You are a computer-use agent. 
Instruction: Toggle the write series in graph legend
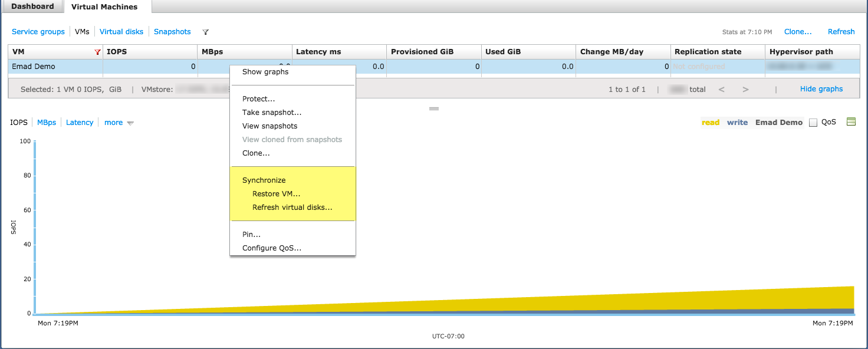tap(737, 123)
